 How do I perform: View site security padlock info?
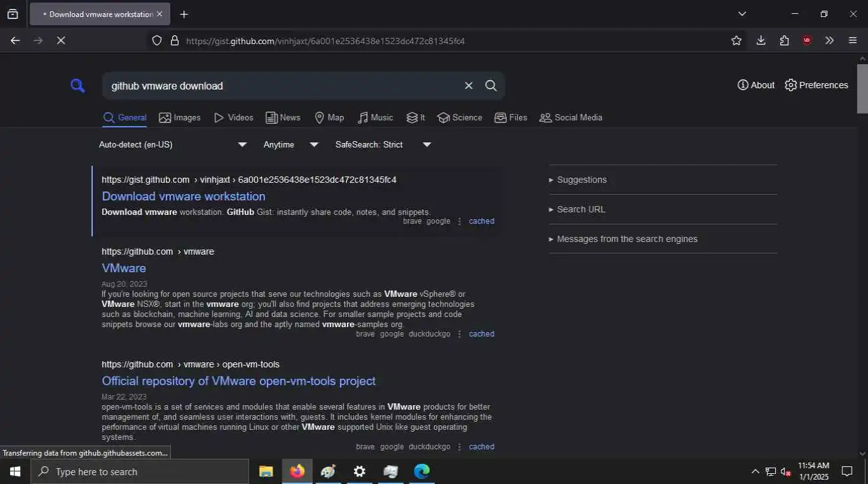coord(175,40)
